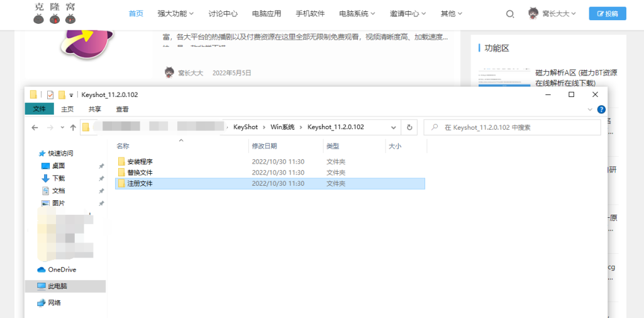This screenshot has height=318, width=644.
Task: Unpin 下载 using its pin icon
Action: click(101, 179)
